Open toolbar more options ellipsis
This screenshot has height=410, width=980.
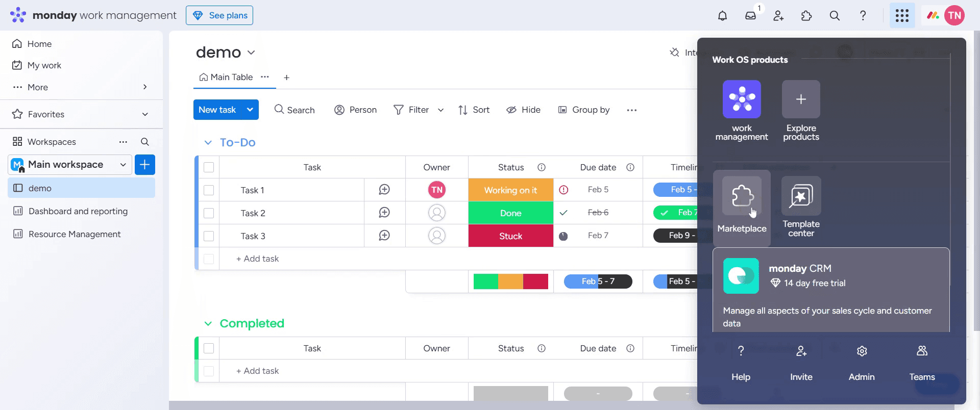[x=631, y=110]
